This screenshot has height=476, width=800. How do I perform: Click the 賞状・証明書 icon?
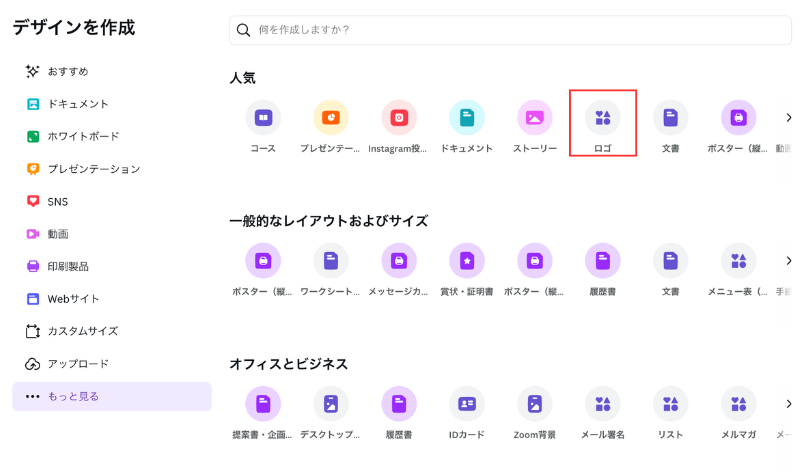pos(467,261)
